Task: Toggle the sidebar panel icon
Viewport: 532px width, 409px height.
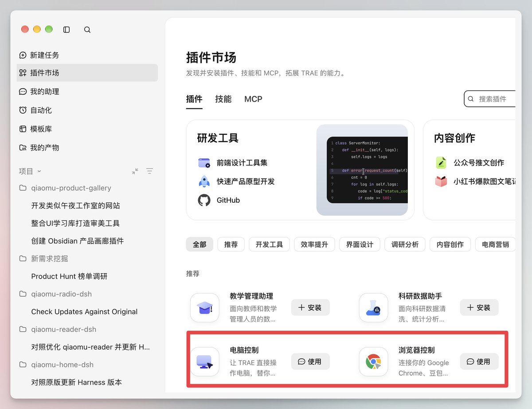Action: [x=66, y=30]
